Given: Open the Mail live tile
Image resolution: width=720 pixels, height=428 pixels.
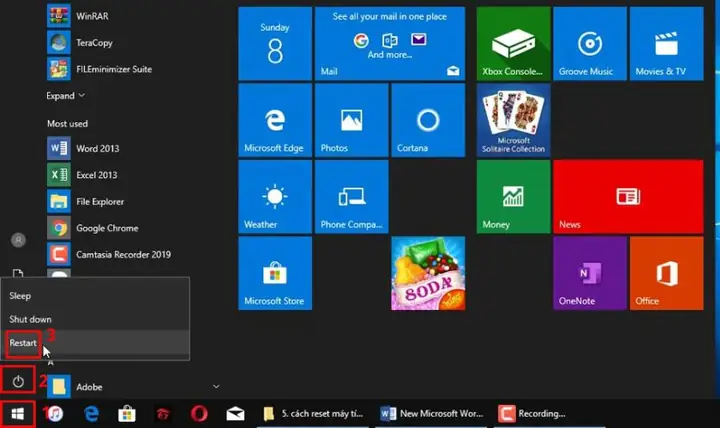Looking at the screenshot, I should [x=390, y=44].
